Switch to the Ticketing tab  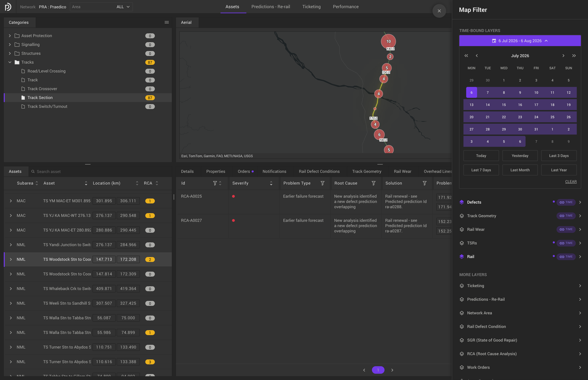[311, 7]
